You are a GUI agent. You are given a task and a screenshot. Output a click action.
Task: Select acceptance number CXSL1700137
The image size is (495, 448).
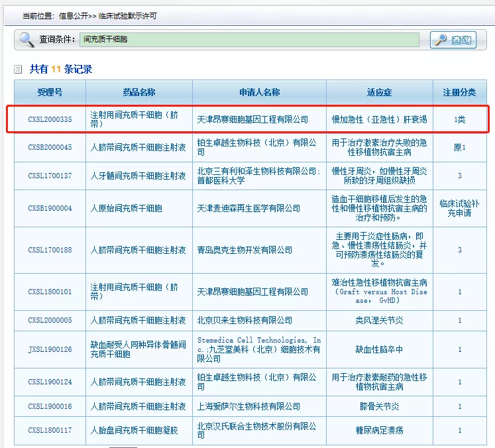tap(50, 176)
